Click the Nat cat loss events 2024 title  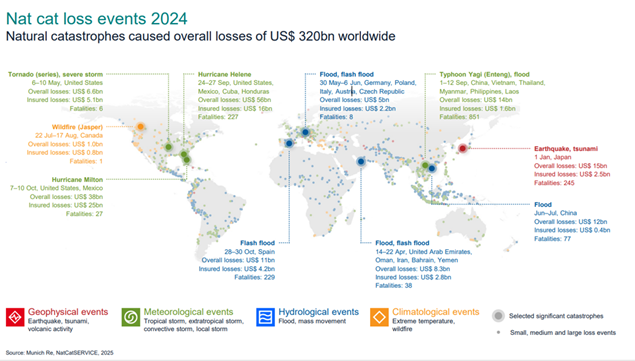[x=96, y=19]
